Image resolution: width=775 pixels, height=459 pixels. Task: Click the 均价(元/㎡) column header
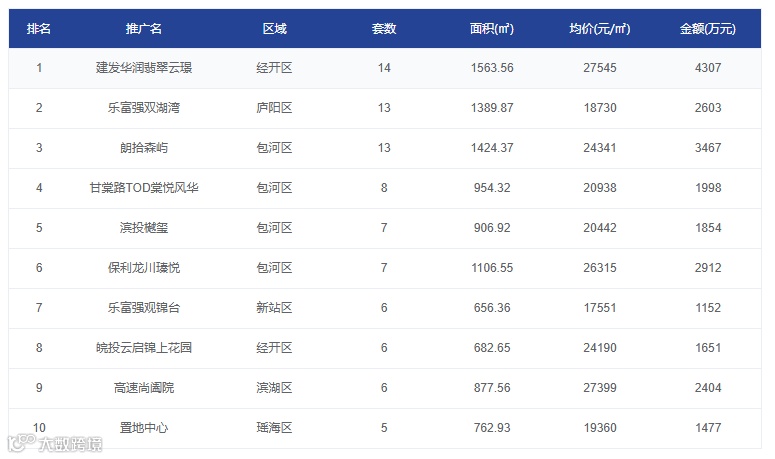click(x=600, y=29)
